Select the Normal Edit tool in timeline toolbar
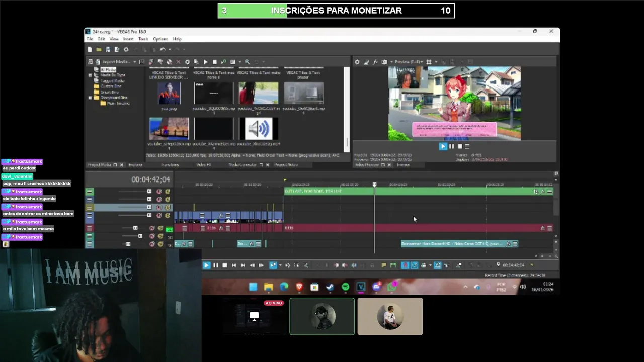This screenshot has width=644, height=362. tap(273, 265)
